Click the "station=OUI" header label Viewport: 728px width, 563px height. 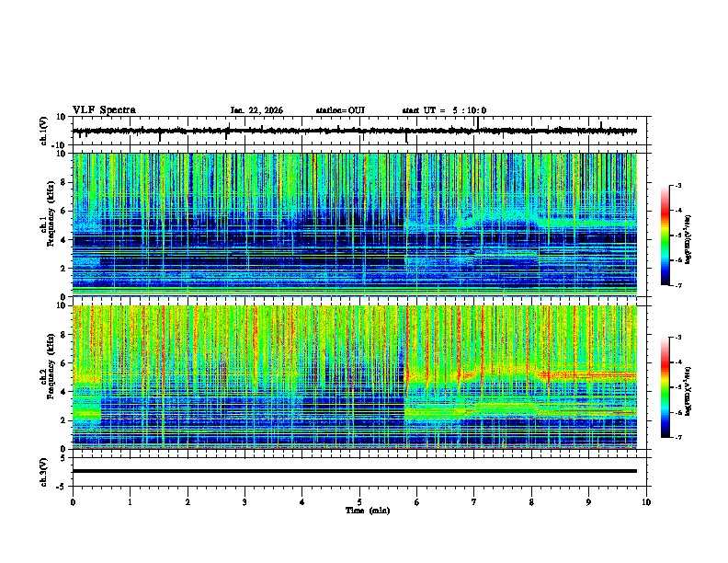(x=340, y=110)
